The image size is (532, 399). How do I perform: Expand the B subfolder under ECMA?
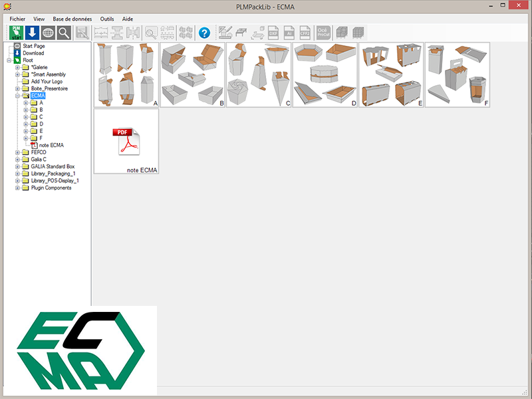click(26, 110)
